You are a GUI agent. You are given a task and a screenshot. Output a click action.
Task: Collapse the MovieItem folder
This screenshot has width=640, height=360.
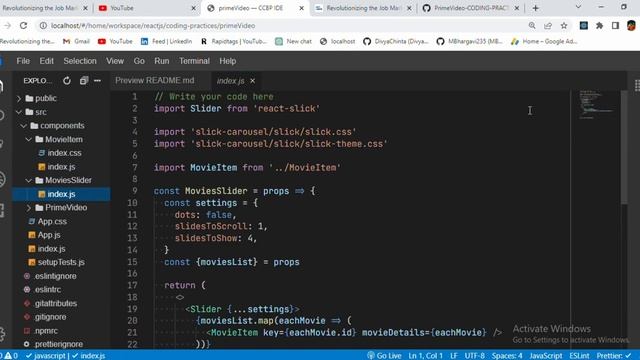(x=61, y=139)
